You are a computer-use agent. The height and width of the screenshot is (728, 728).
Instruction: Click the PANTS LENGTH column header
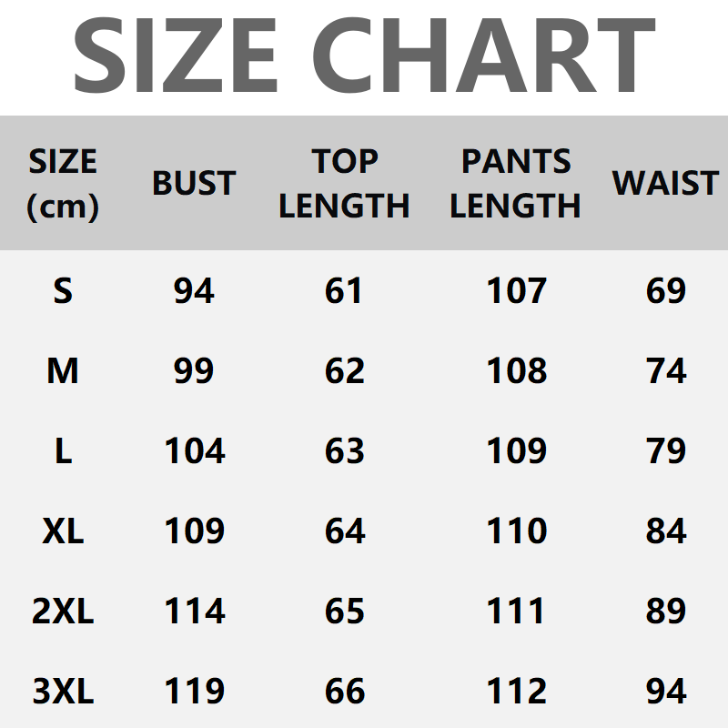point(515,184)
